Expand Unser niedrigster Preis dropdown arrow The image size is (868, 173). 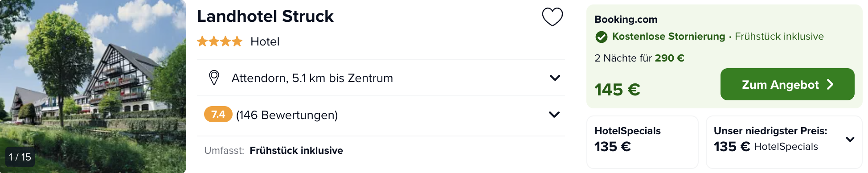tap(850, 139)
